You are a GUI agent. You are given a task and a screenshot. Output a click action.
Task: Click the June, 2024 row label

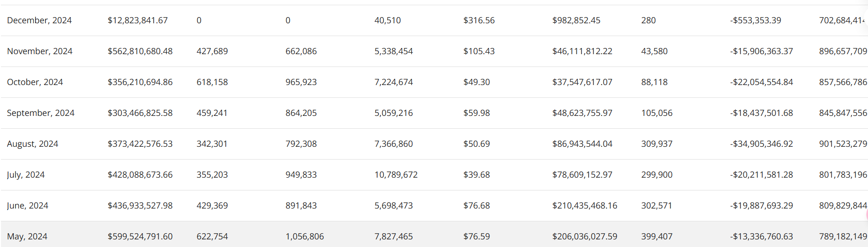tap(28, 206)
